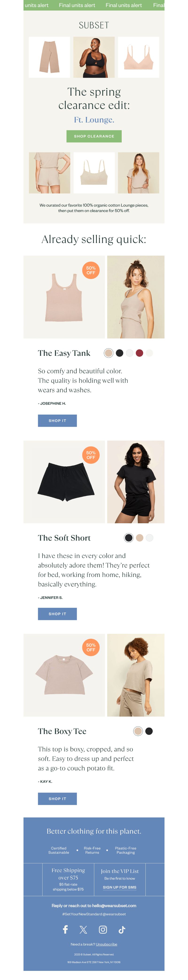Click the Unsubscribe link
This screenshot has height=980, width=188.
pyautogui.click(x=106, y=944)
